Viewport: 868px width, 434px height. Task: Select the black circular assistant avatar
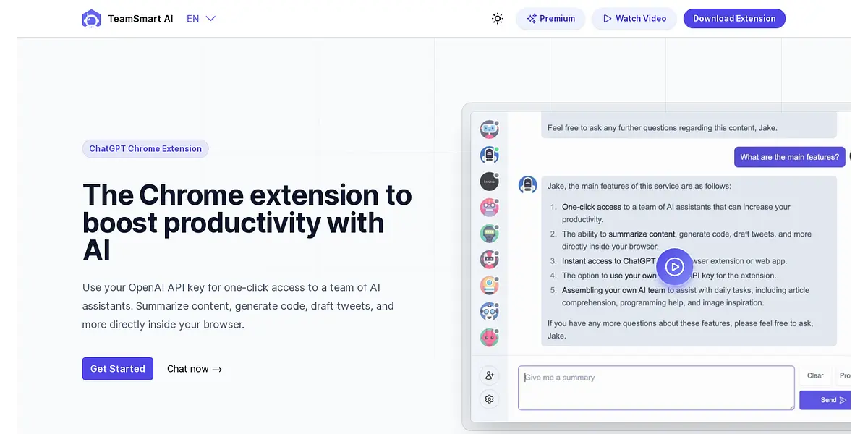click(x=490, y=182)
